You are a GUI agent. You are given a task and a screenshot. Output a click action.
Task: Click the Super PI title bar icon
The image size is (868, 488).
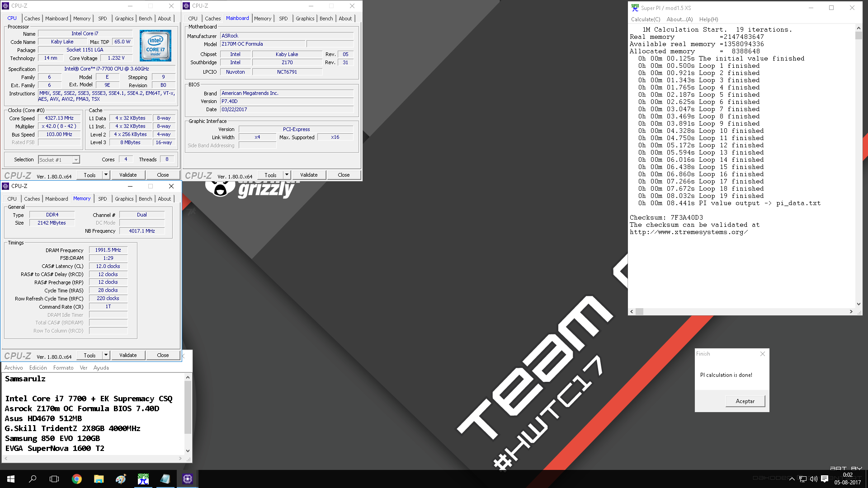coord(635,8)
